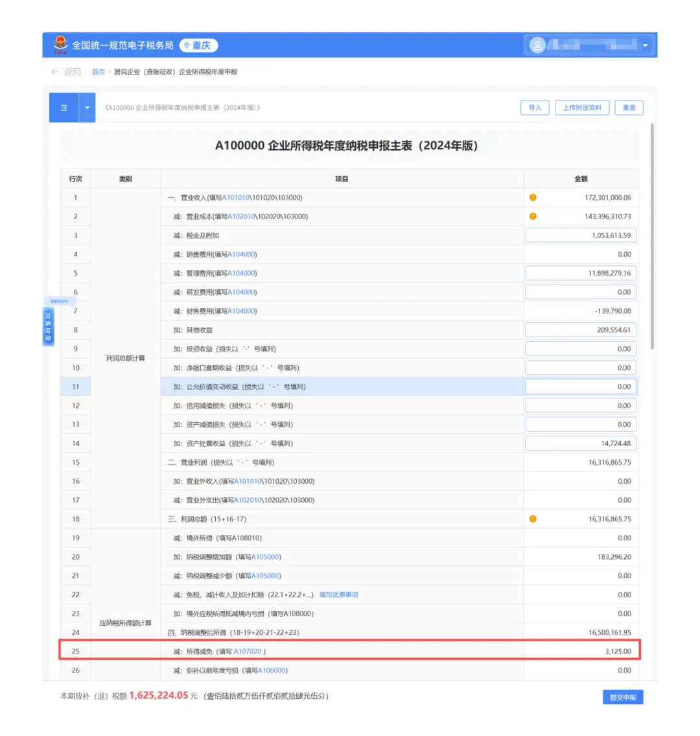
Task: Open A105000 link in 纳税调整减少额 row
Action: pyautogui.click(x=265, y=575)
